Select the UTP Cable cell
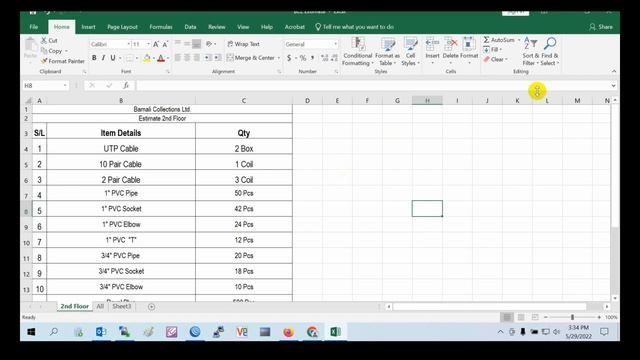This screenshot has width=640, height=360. tap(121, 149)
